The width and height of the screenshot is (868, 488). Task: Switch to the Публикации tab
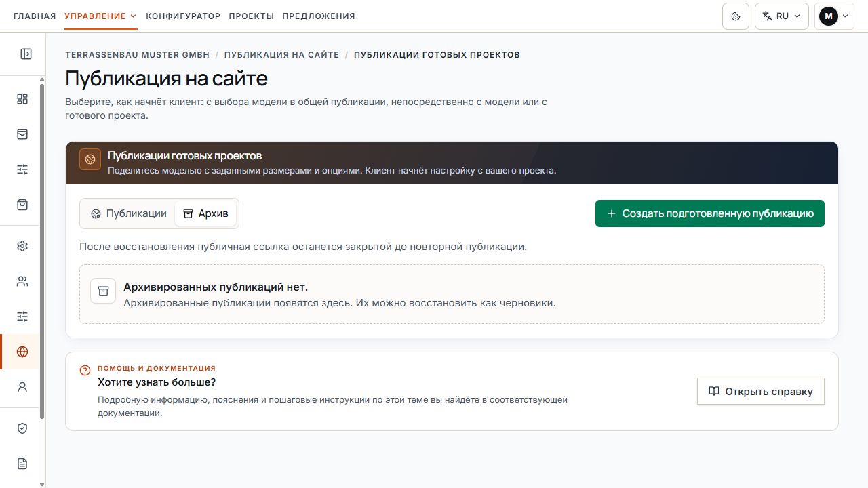[129, 213]
